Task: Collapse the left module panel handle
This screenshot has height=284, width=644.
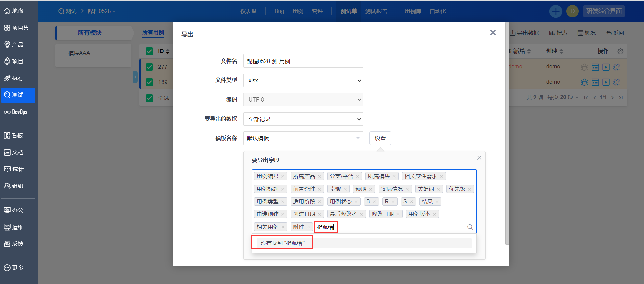Action: click(x=135, y=77)
